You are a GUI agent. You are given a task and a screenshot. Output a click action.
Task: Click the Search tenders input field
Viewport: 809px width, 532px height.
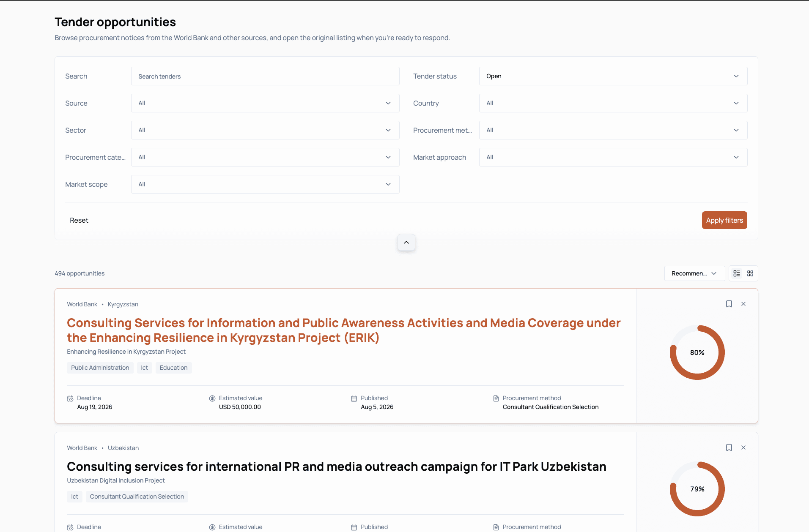coord(265,76)
